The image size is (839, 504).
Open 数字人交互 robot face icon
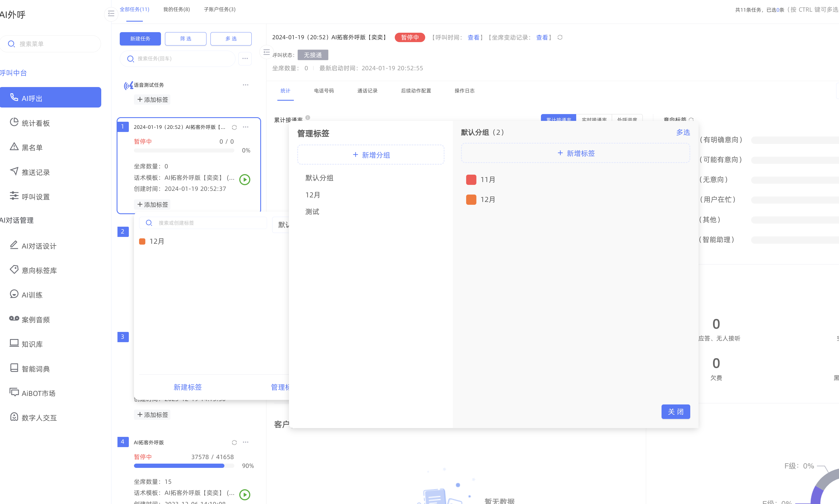pos(14,417)
